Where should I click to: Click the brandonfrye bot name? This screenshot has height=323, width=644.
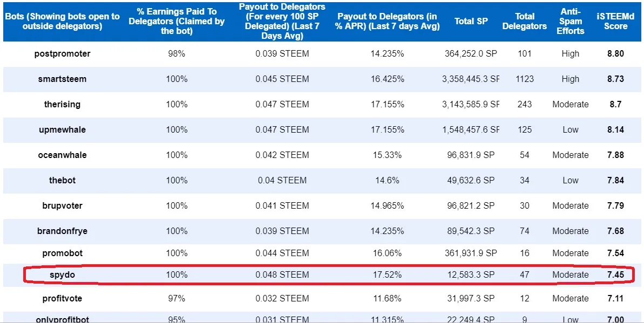(63, 231)
